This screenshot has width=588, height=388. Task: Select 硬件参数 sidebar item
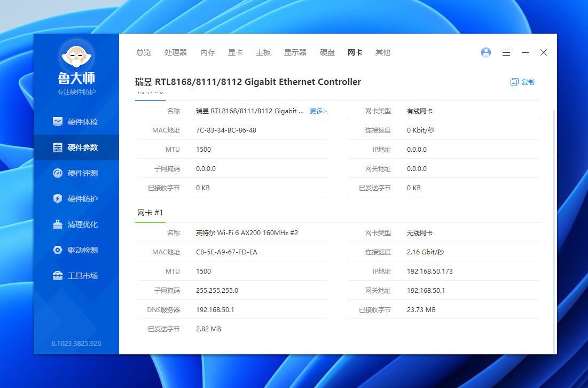pos(76,148)
